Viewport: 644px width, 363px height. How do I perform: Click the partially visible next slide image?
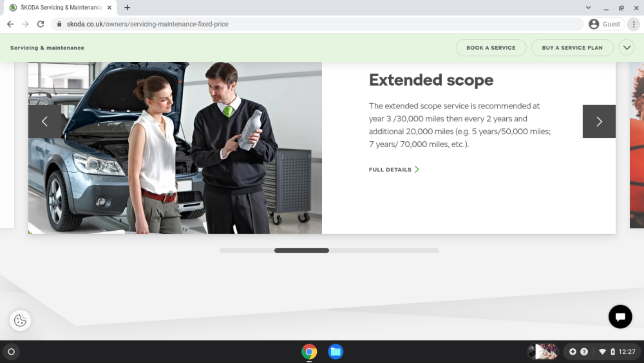pyautogui.click(x=637, y=145)
